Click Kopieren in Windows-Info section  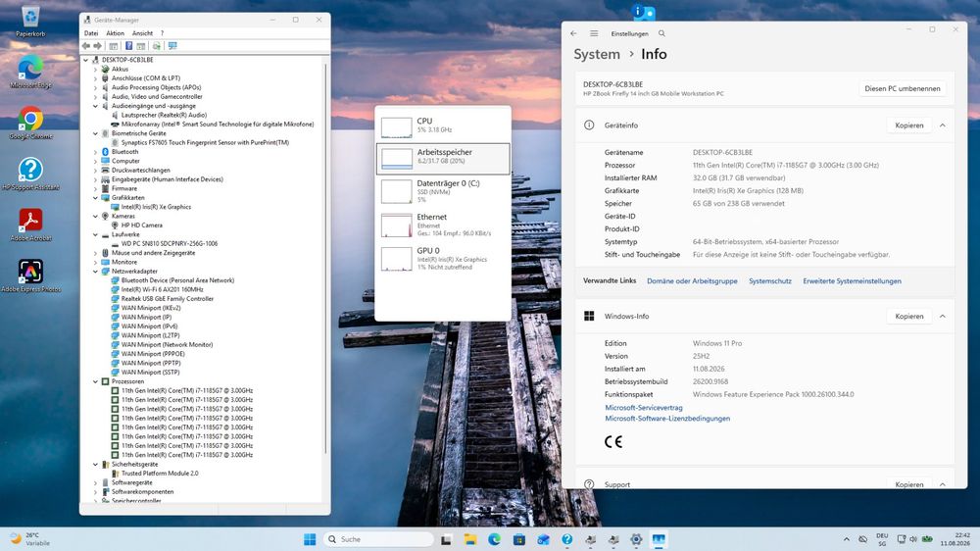coord(909,316)
